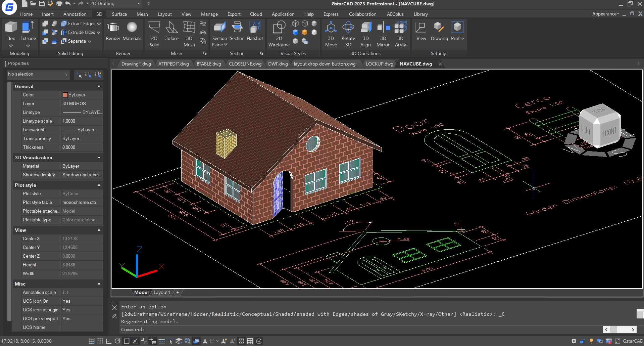Click the lightbulb isolate objects icon
This screenshot has height=346, width=644.
[x=591, y=341]
